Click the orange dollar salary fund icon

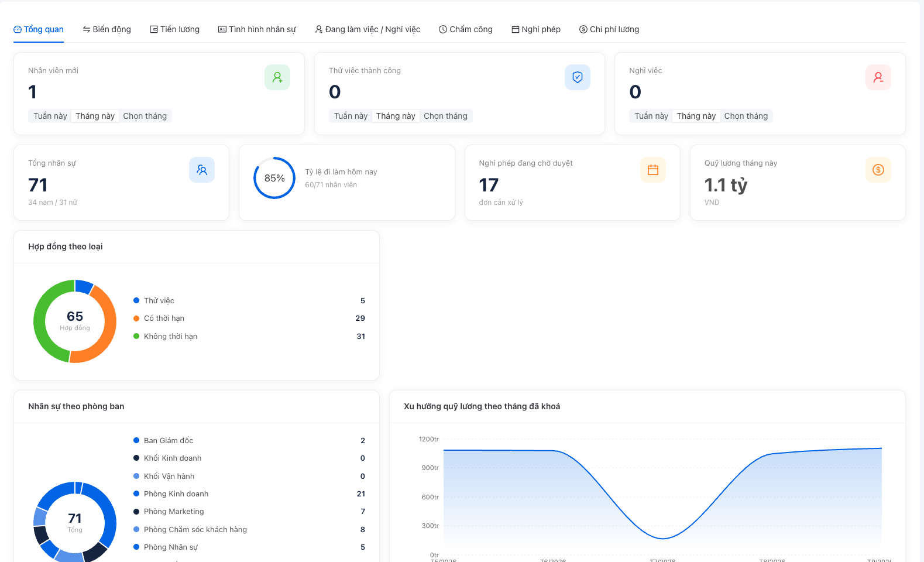pos(878,170)
